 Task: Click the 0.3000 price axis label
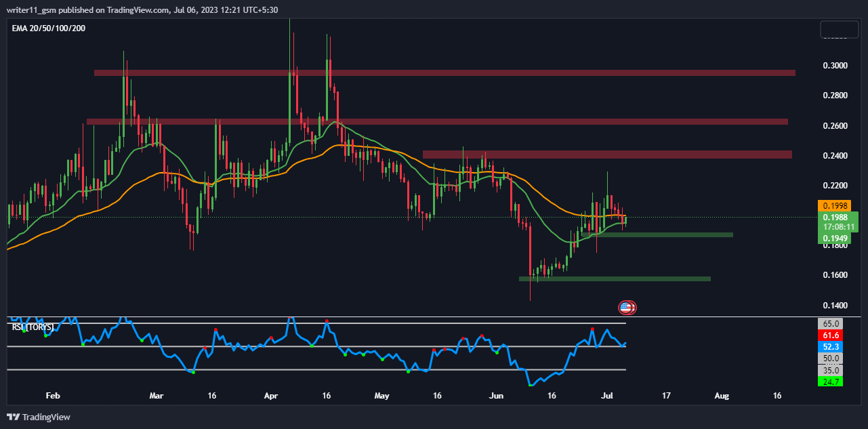click(x=835, y=66)
